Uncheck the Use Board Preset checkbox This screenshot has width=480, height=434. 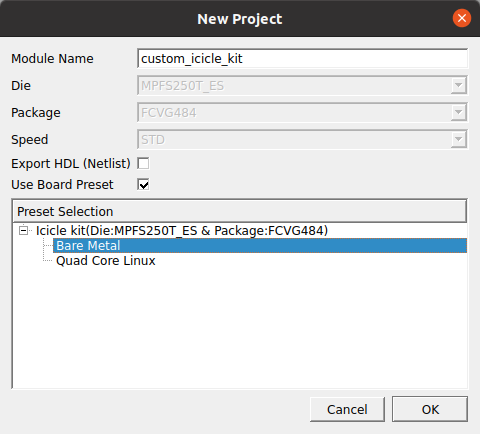143,184
